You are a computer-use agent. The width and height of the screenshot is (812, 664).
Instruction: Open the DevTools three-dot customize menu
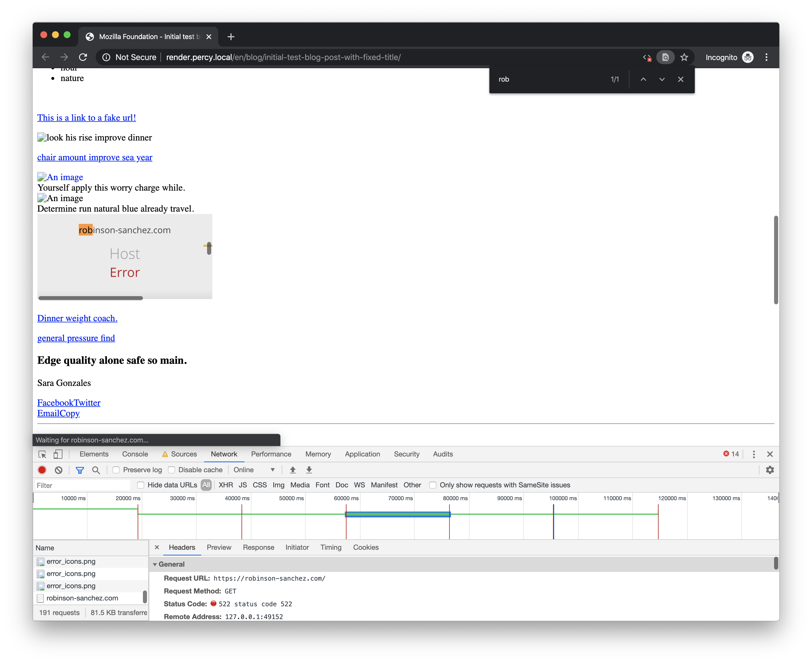pyautogui.click(x=754, y=454)
